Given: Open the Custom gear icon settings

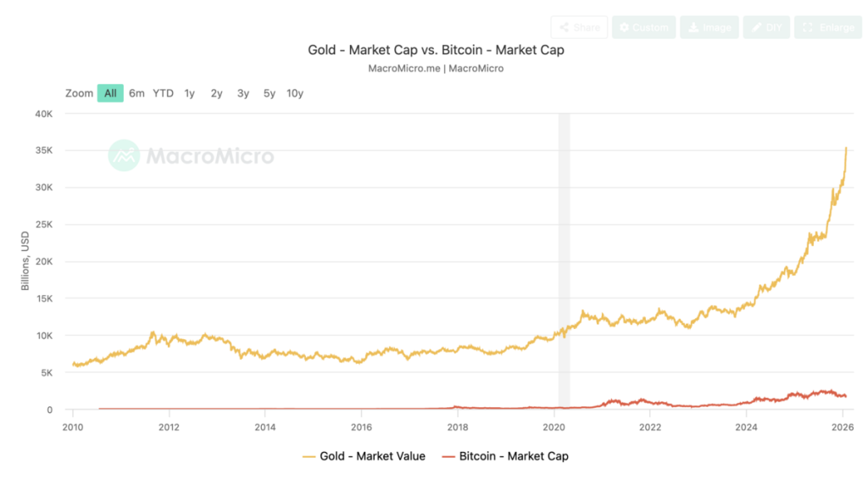Looking at the screenshot, I should pyautogui.click(x=623, y=26).
